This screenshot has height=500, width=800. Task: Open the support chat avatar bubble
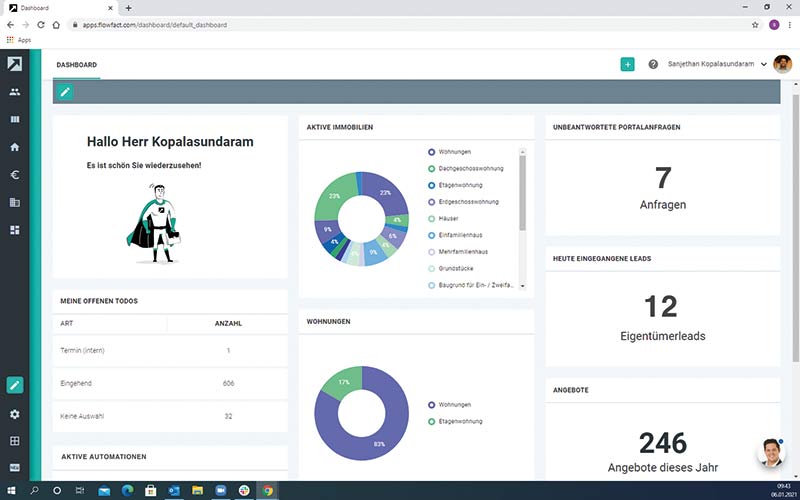770,452
